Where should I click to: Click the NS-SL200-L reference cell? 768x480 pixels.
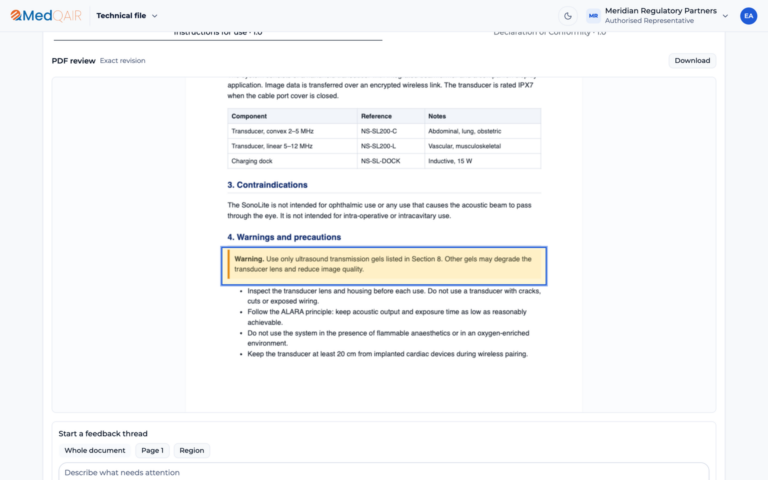[391, 146]
